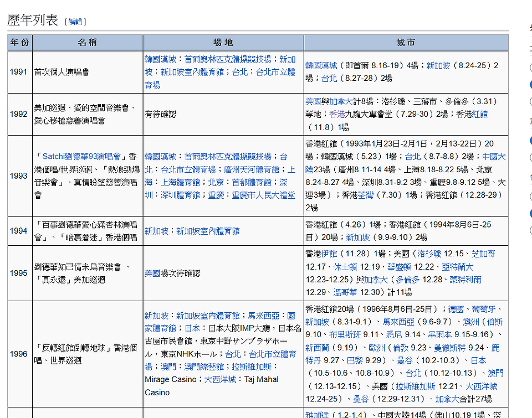The height and width of the screenshot is (418, 532).
Task: Click 澳門綜藝館 link in the 1996 row
Action: (204, 367)
